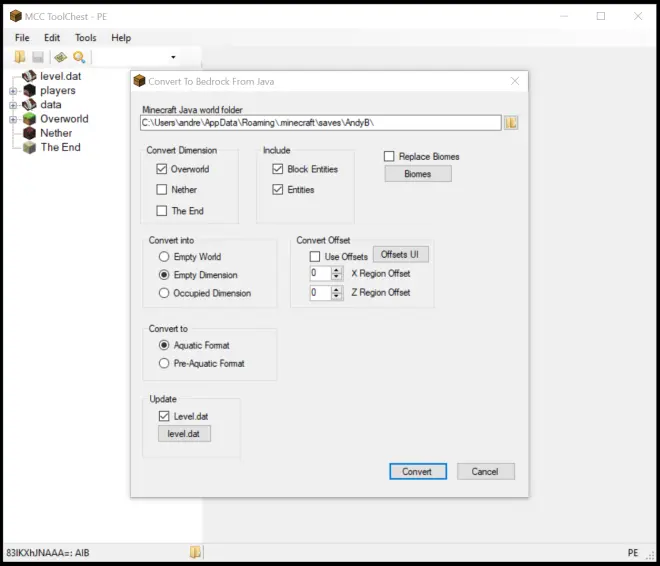660x566 pixels.
Task: Click the PE status bar label
Action: (633, 553)
